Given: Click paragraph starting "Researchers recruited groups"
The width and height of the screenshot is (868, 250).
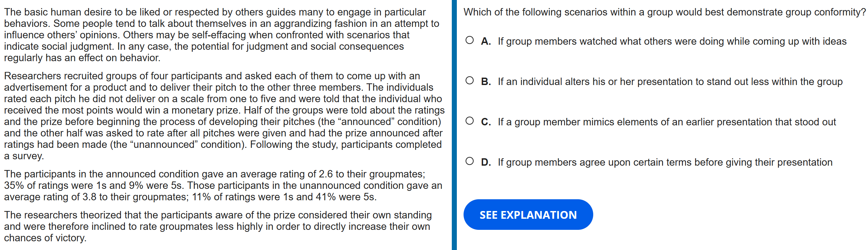Looking at the screenshot, I should pyautogui.click(x=224, y=116).
